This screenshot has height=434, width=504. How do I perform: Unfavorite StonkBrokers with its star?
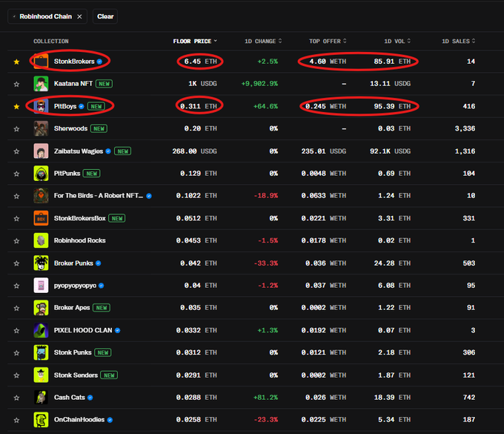point(17,62)
